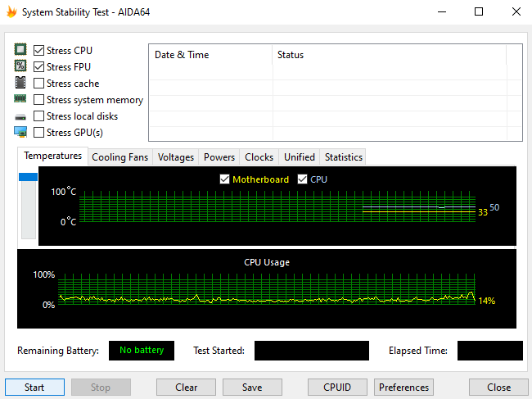The width and height of the screenshot is (532, 399).
Task: Uncheck the Stress FPU checkbox
Action: click(x=38, y=67)
